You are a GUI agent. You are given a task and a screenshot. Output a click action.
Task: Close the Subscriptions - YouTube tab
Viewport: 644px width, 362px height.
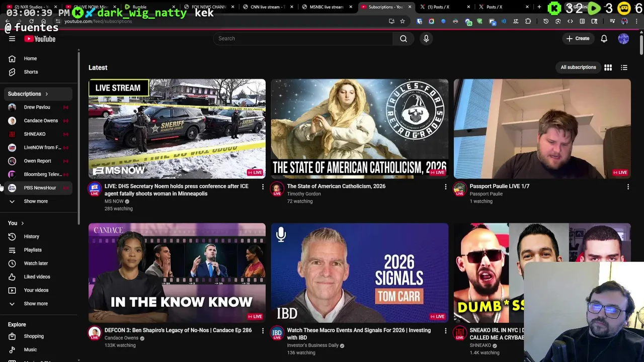(x=410, y=7)
